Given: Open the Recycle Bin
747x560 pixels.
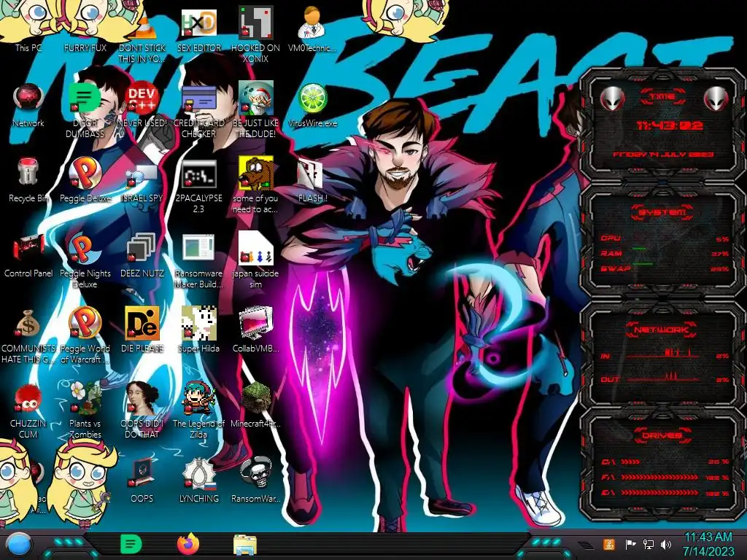Looking at the screenshot, I should (28, 180).
